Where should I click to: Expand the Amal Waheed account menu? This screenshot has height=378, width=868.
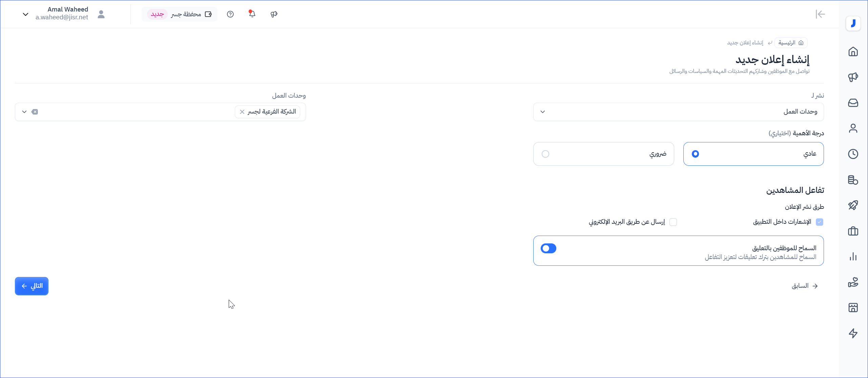pyautogui.click(x=25, y=14)
